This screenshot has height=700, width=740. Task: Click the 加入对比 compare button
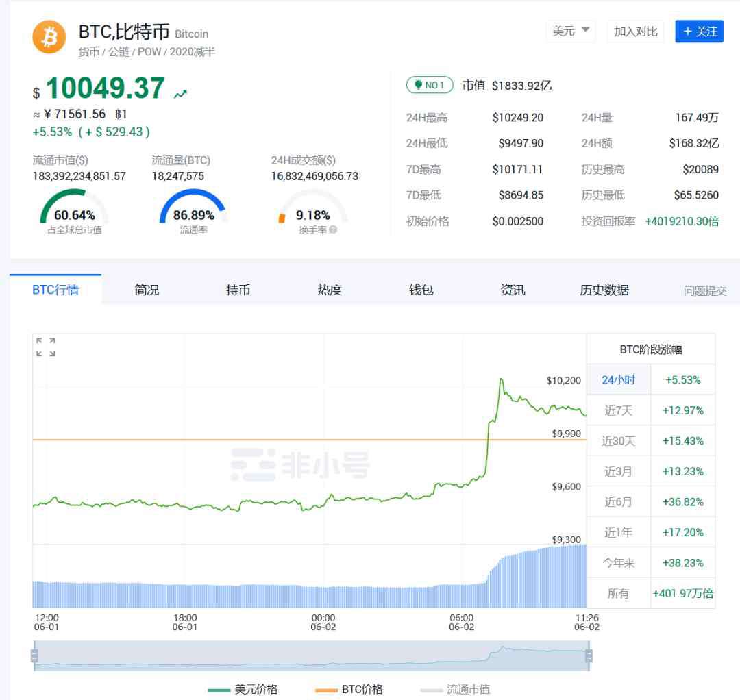635,32
